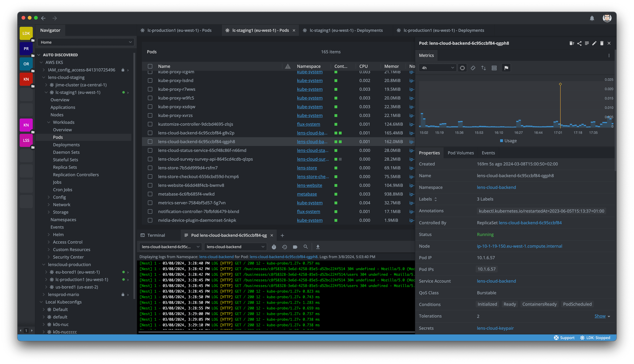This screenshot has height=364, width=634.
Task: Select the network traffic arrows metric icon
Action: pyautogui.click(x=483, y=68)
